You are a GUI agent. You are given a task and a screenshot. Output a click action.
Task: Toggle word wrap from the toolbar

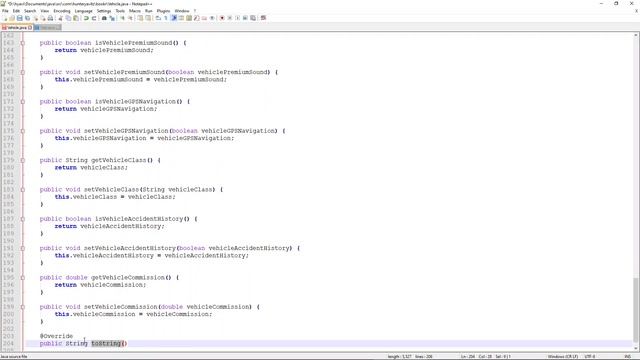tap(158, 18)
